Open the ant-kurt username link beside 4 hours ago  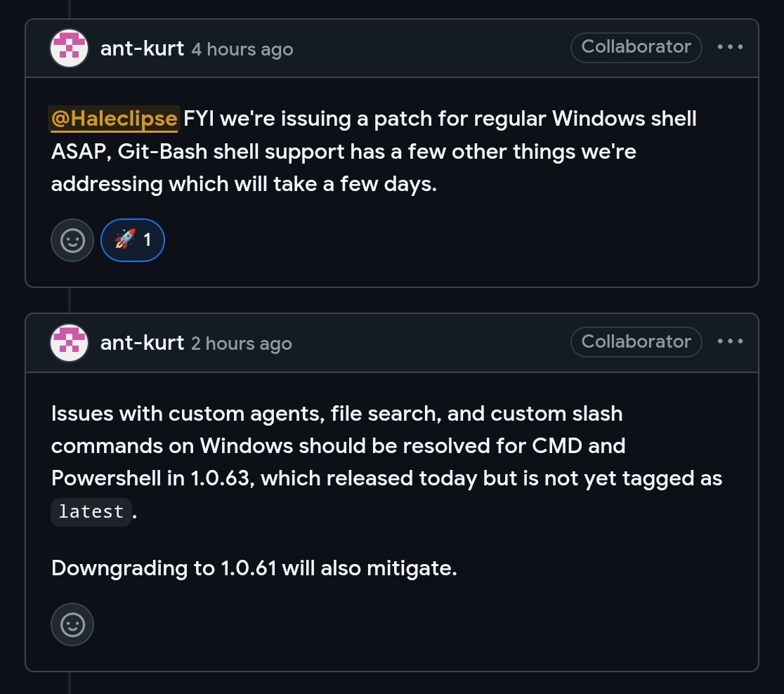point(142,48)
